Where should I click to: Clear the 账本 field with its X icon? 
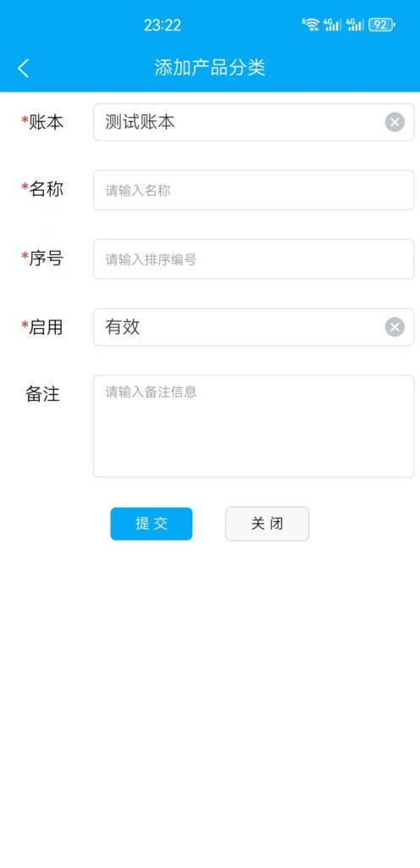[x=395, y=122]
